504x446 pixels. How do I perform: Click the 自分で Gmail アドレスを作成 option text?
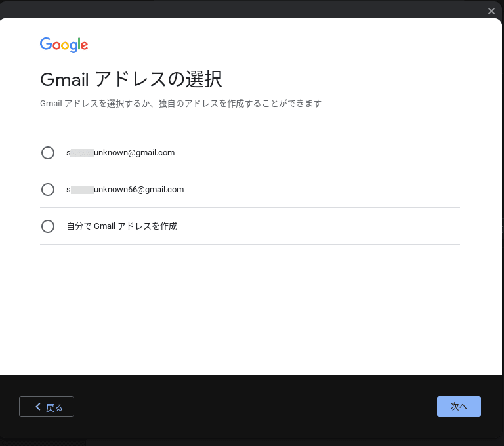[x=121, y=226]
